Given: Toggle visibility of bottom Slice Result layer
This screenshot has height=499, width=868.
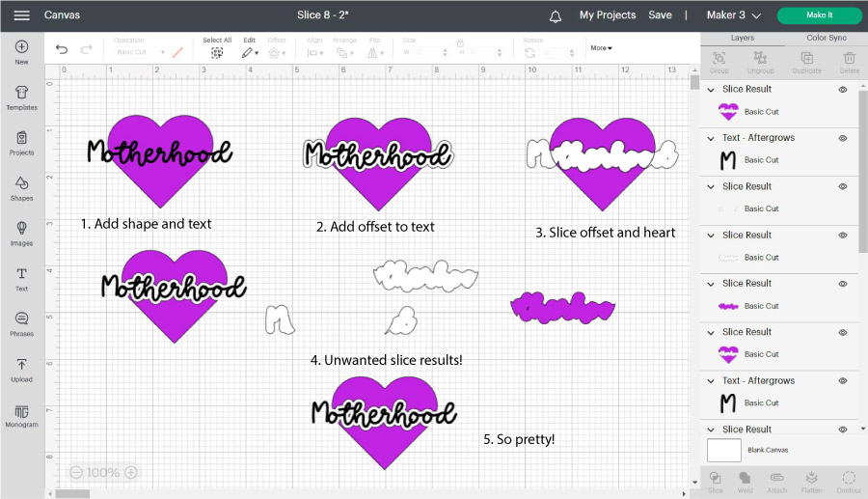Looking at the screenshot, I should [x=843, y=430].
